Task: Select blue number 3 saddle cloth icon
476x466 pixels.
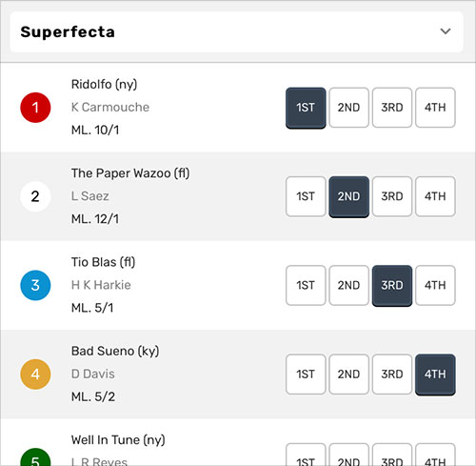Action: 35,285
